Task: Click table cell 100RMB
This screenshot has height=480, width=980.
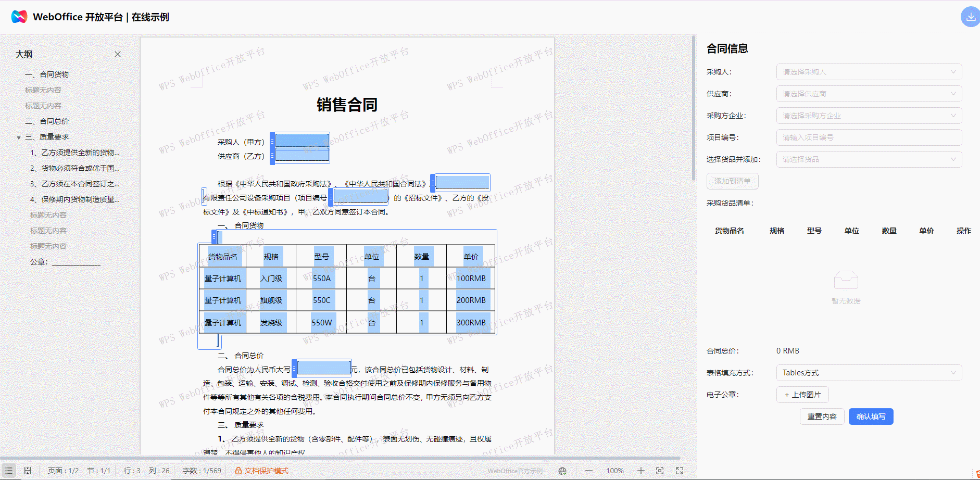Action: [471, 279]
